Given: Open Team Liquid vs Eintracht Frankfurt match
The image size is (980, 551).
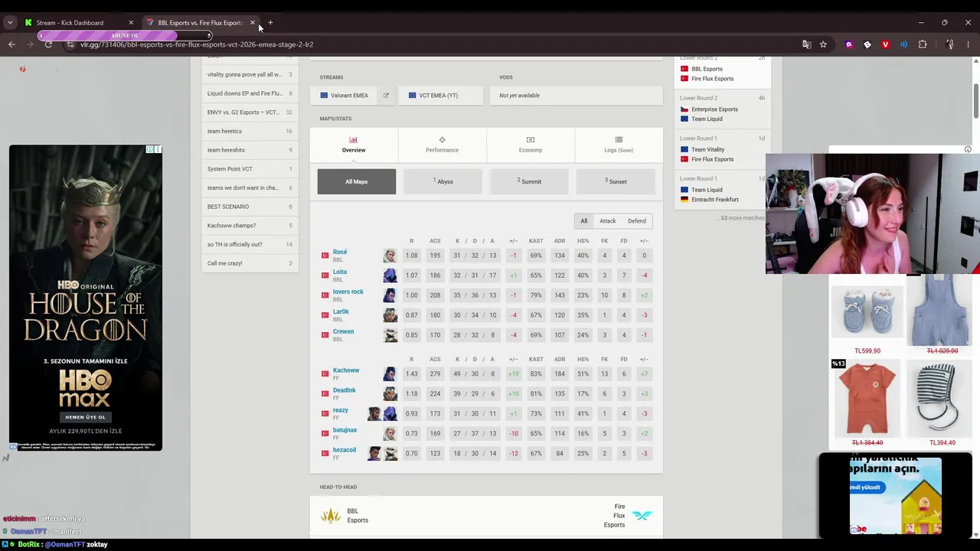Looking at the screenshot, I should pyautogui.click(x=722, y=189).
